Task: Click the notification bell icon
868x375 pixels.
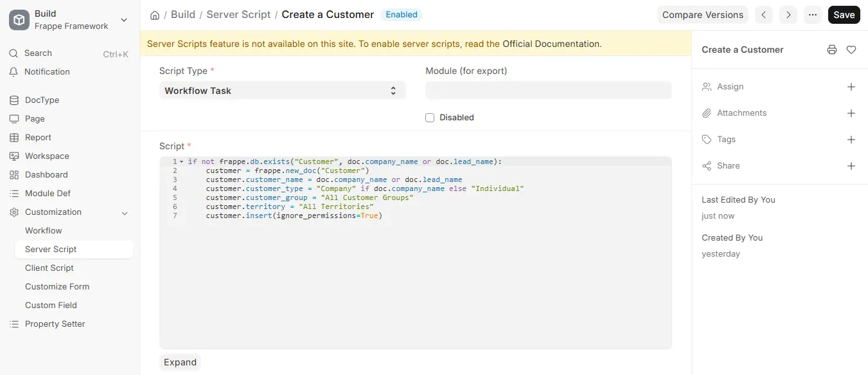Action: click(14, 72)
